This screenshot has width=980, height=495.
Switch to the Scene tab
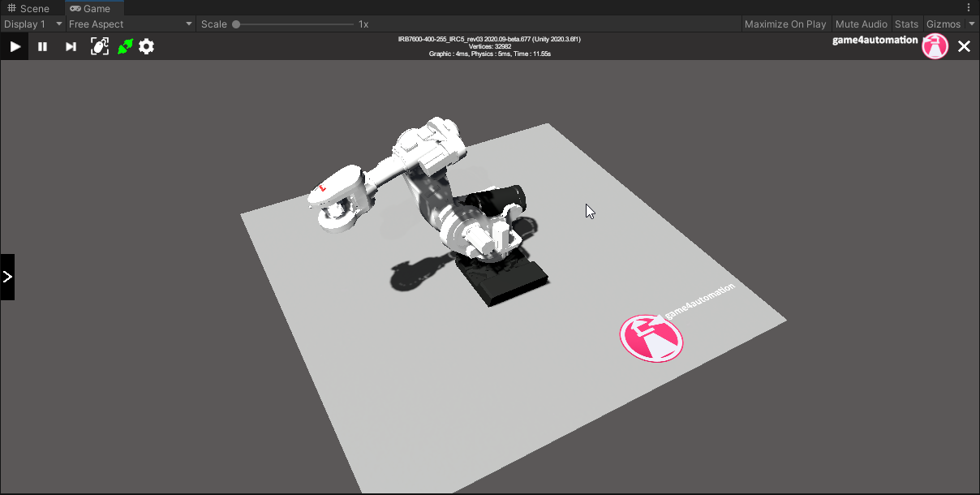[x=28, y=8]
